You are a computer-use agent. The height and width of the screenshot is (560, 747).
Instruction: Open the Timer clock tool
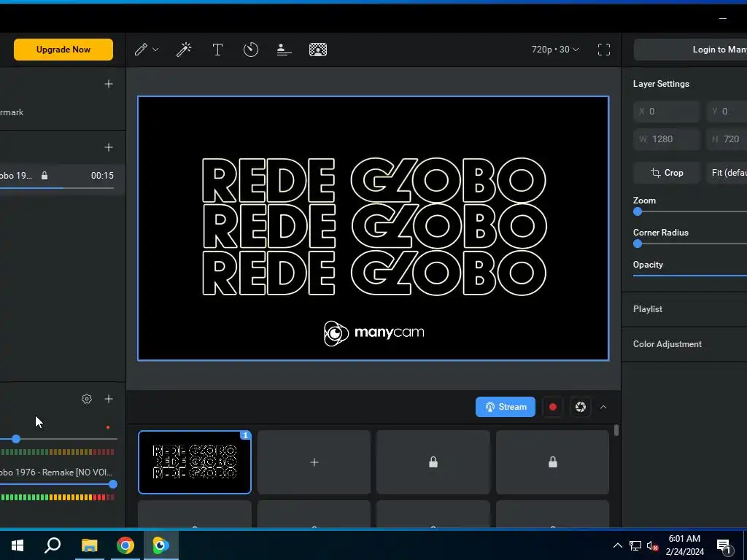pos(251,50)
